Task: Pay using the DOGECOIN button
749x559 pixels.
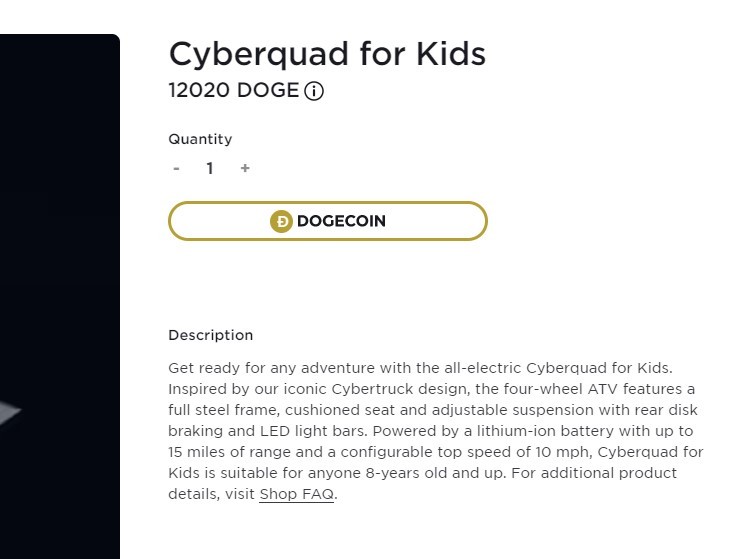Action: click(328, 221)
